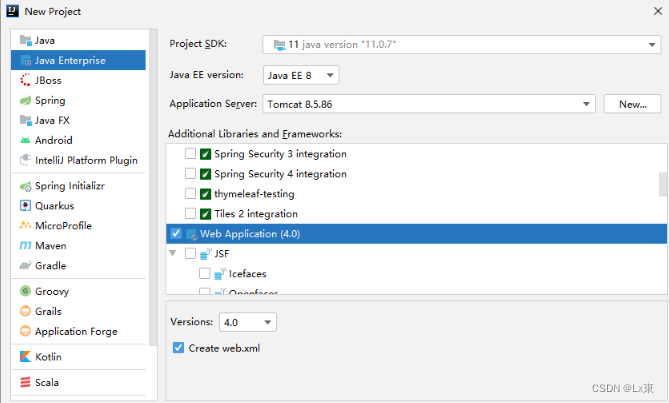Select the Spring Security 3 integration label

click(280, 154)
